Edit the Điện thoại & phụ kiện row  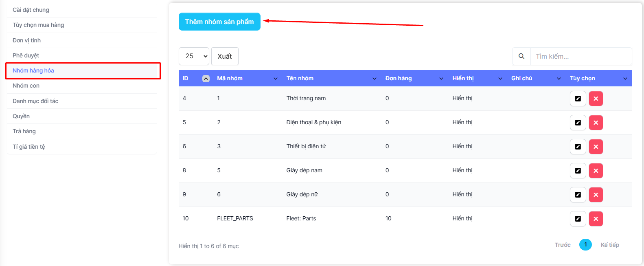coord(578,123)
